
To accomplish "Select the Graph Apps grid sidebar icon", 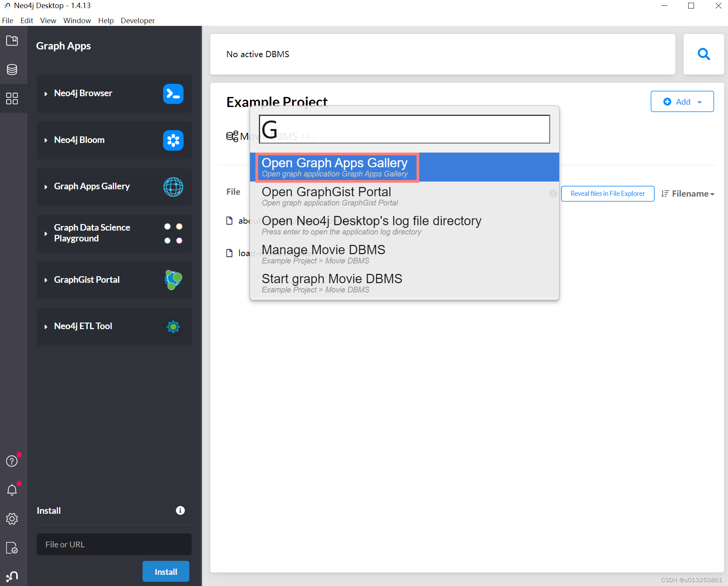I will (x=12, y=99).
